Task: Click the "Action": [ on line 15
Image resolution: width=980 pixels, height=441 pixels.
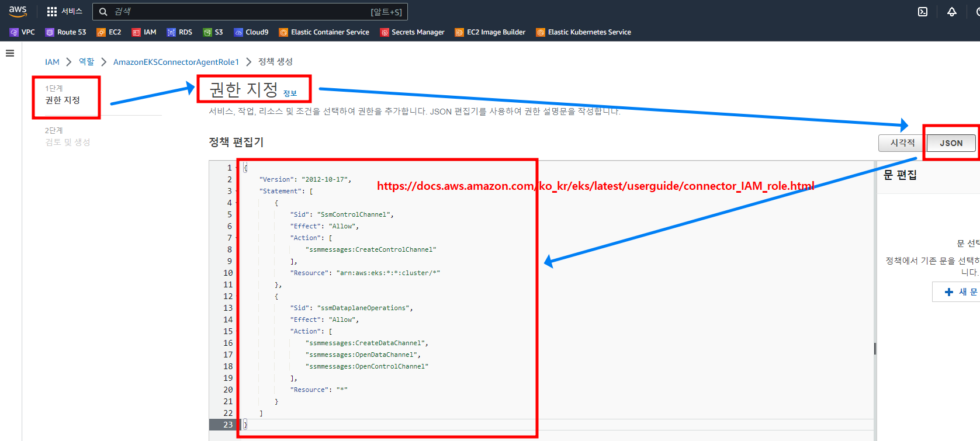Action: pyautogui.click(x=311, y=331)
